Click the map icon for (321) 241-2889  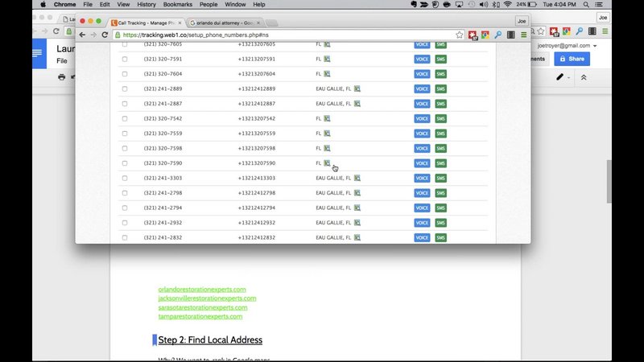point(357,88)
